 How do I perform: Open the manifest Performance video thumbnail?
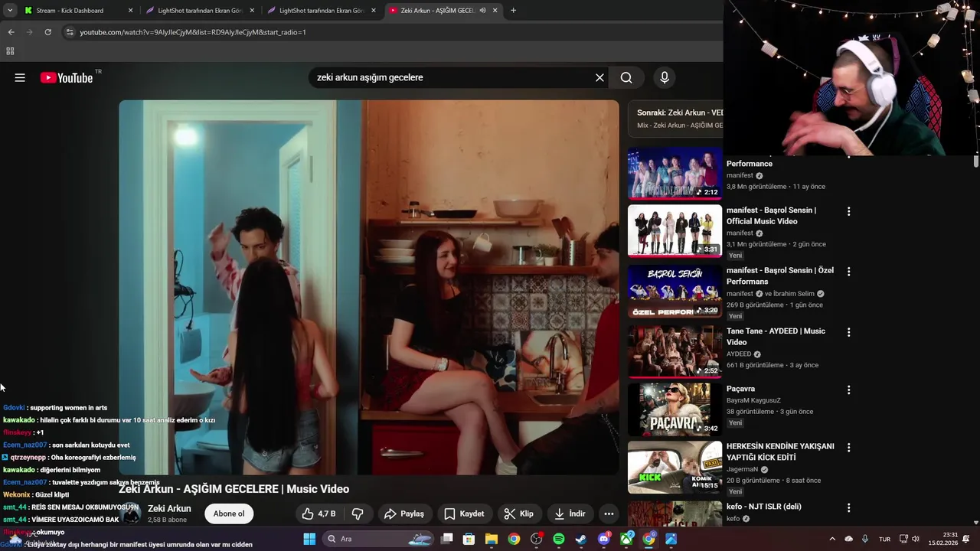675,173
